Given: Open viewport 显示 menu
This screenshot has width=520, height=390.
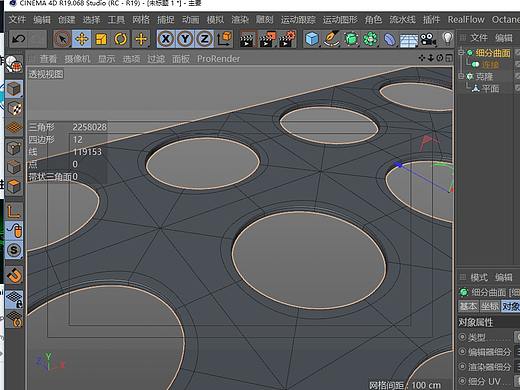Looking at the screenshot, I should (107, 59).
